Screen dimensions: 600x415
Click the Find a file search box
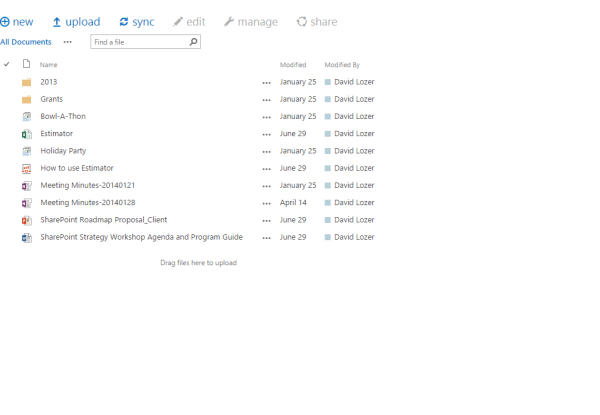point(138,42)
